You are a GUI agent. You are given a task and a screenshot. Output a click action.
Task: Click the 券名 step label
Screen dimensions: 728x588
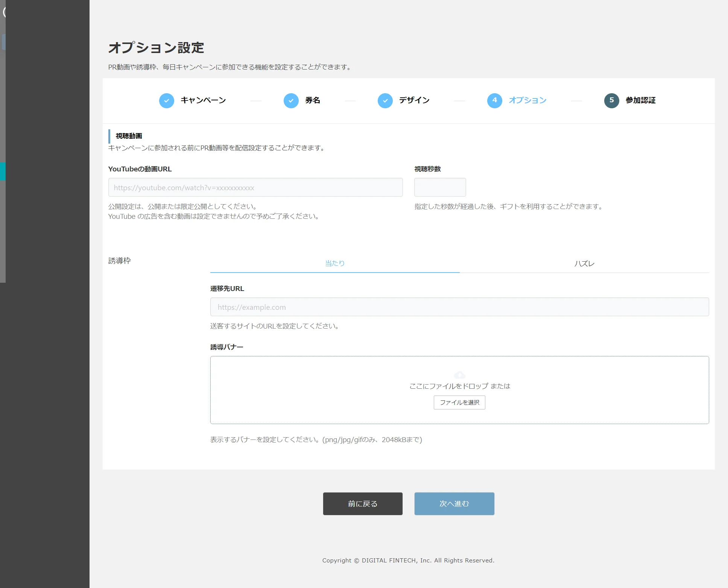tap(313, 100)
